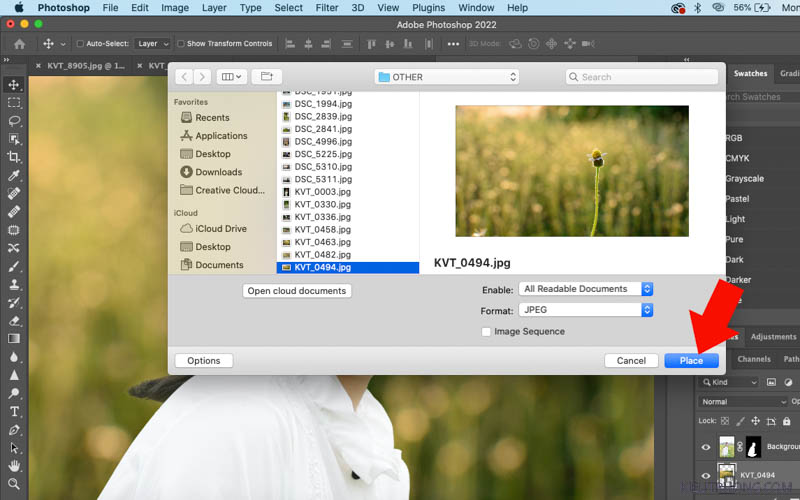Click the Cancel button
Screen dimensions: 800x500
click(x=631, y=361)
